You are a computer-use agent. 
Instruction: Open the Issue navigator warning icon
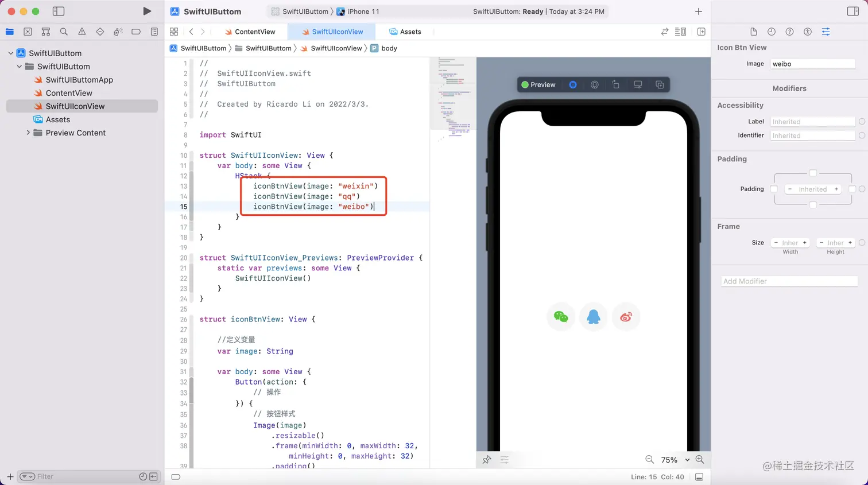point(81,32)
